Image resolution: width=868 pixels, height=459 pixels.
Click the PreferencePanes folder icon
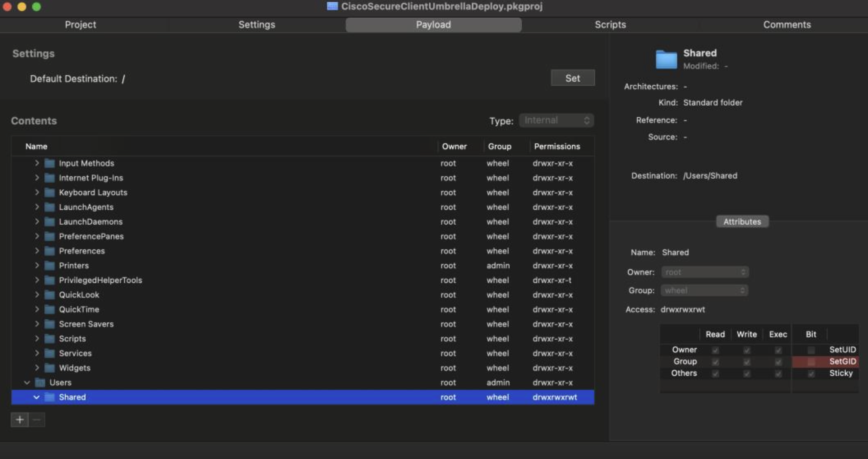point(50,236)
